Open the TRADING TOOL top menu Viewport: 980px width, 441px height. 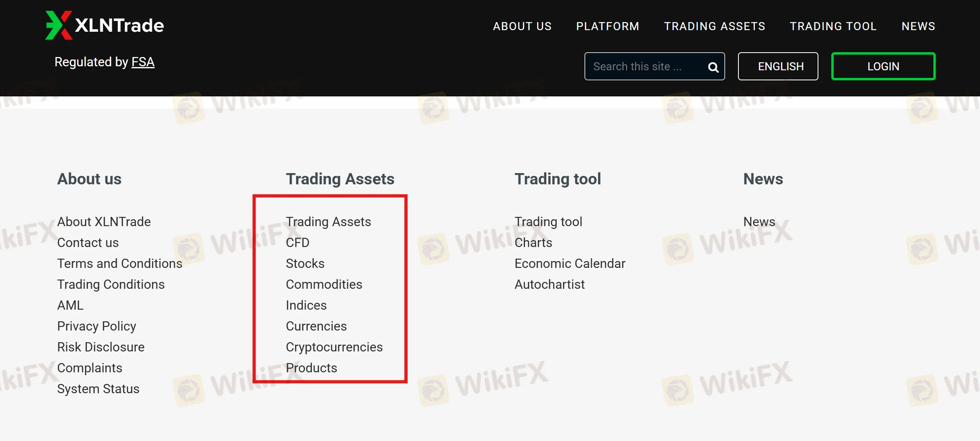[x=833, y=26]
